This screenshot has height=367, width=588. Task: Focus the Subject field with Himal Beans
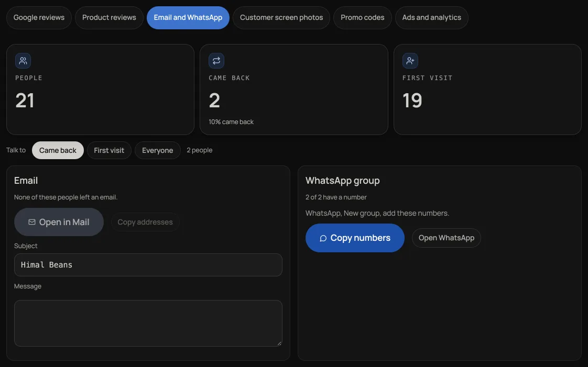148,265
